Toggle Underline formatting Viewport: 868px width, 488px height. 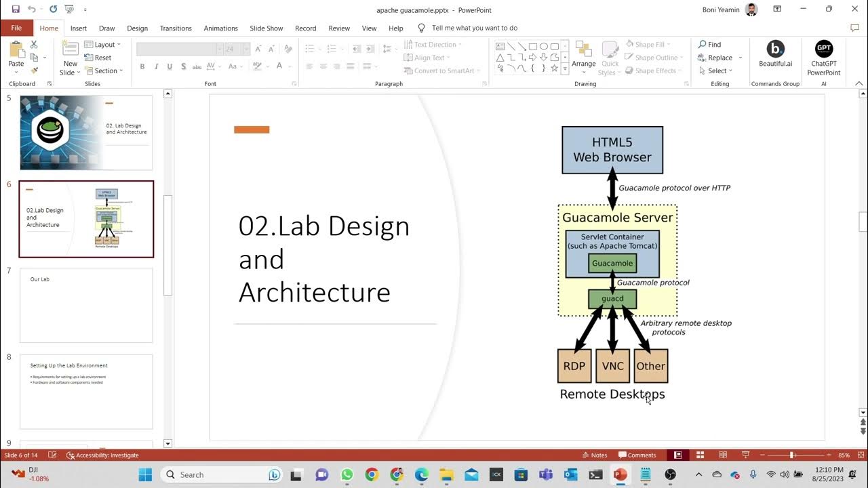pos(170,66)
